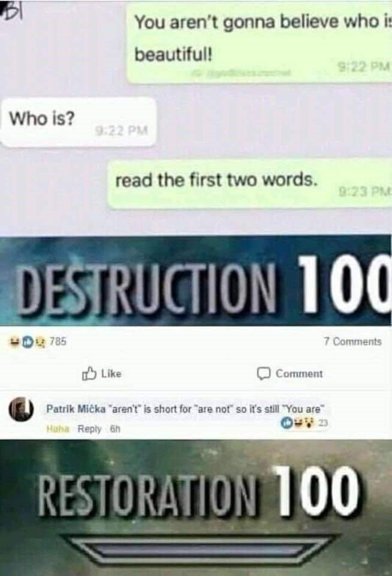Image resolution: width=392 pixels, height=576 pixels.
Task: Click the Restoration 100 banner image
Action: click(x=196, y=508)
